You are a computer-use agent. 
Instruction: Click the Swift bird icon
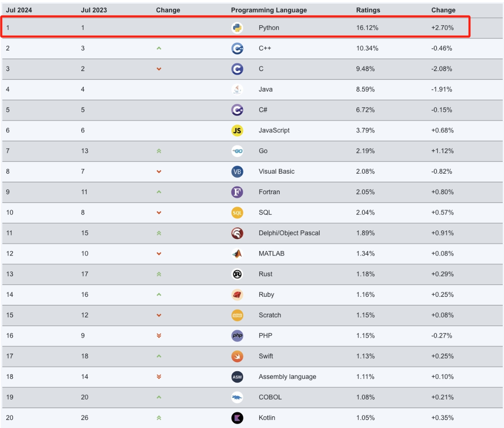[237, 356]
